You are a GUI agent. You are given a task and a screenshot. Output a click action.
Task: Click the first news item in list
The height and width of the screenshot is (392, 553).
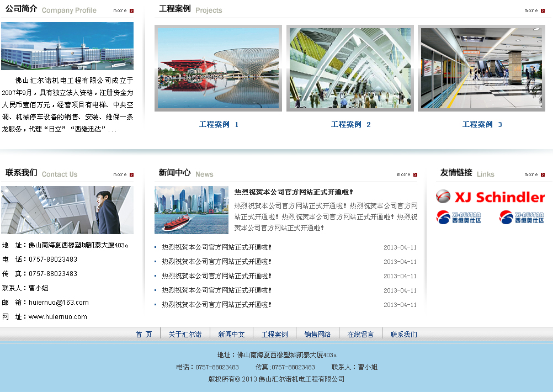click(217, 247)
